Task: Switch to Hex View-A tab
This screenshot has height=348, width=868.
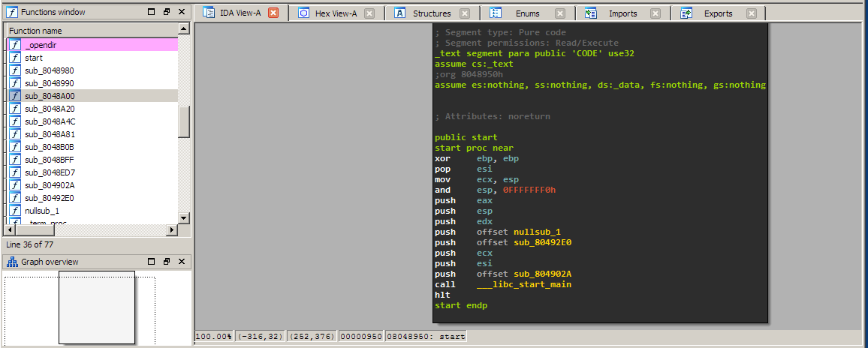Action: tap(336, 13)
